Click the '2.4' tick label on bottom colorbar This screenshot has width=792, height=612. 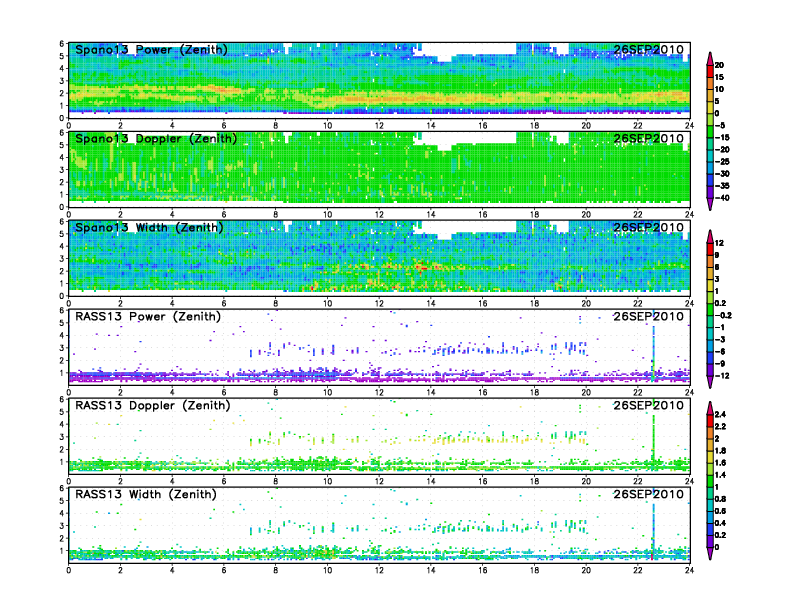coord(721,414)
